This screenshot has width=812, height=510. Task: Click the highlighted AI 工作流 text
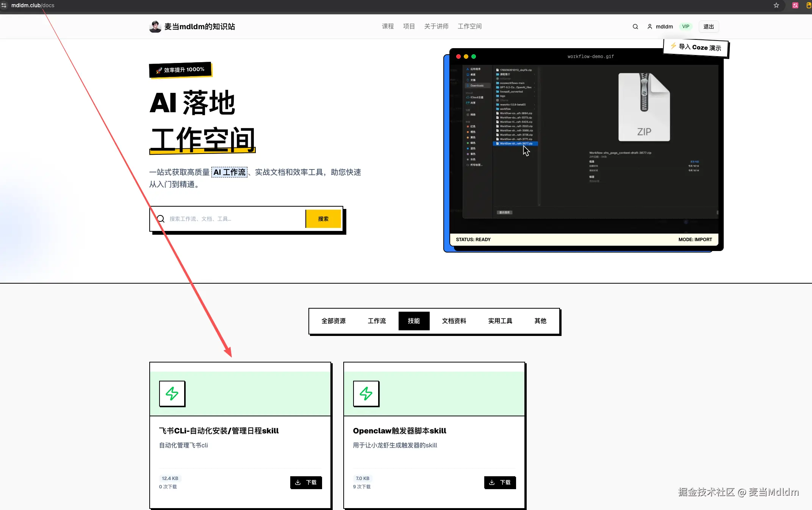[x=229, y=172]
